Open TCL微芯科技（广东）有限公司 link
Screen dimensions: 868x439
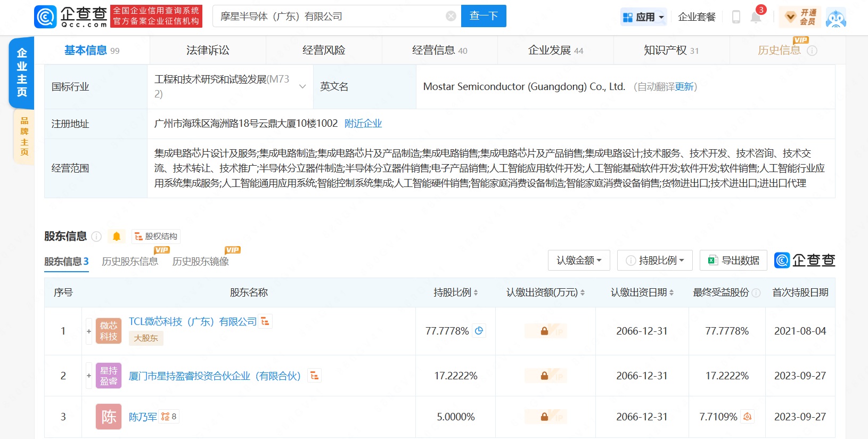[193, 322]
